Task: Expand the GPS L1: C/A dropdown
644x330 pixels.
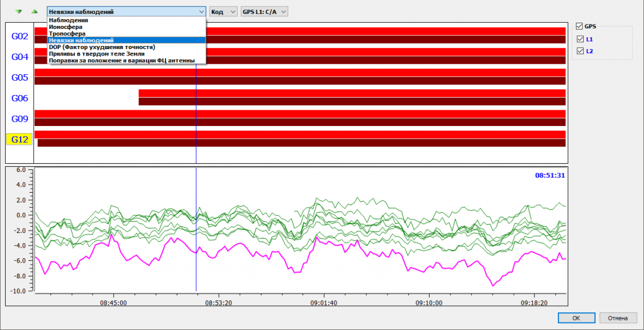Action: (x=264, y=11)
